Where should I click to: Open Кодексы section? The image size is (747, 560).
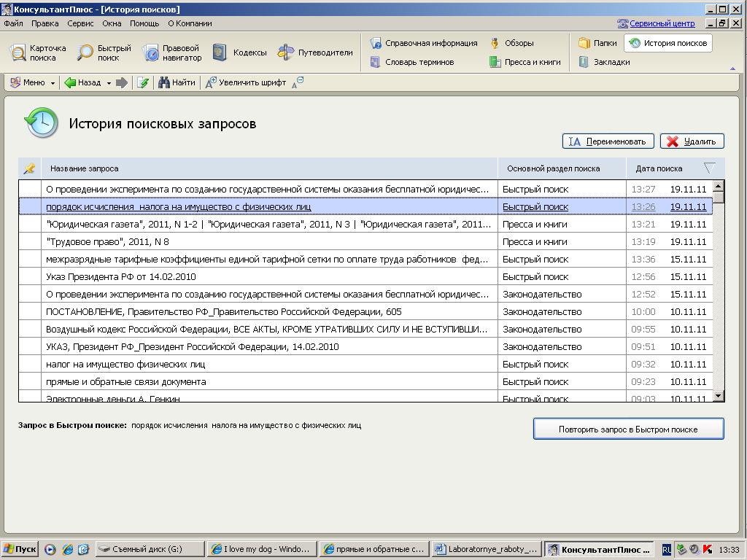click(239, 52)
